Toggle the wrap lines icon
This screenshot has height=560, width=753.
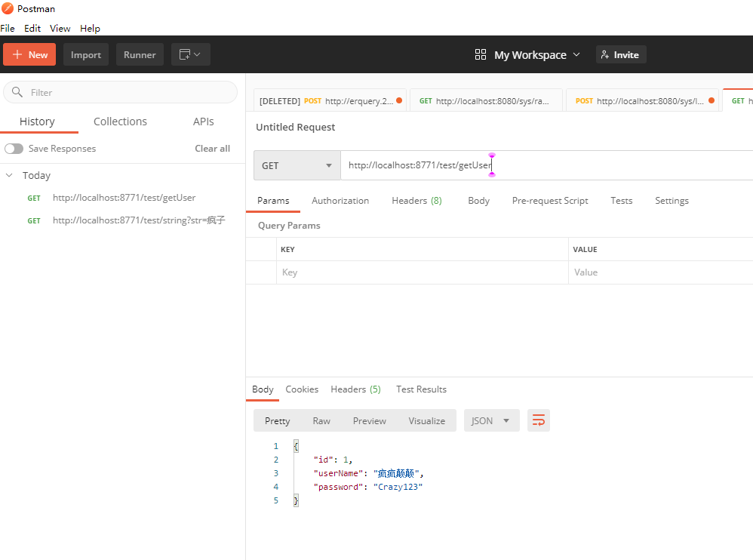click(x=538, y=420)
